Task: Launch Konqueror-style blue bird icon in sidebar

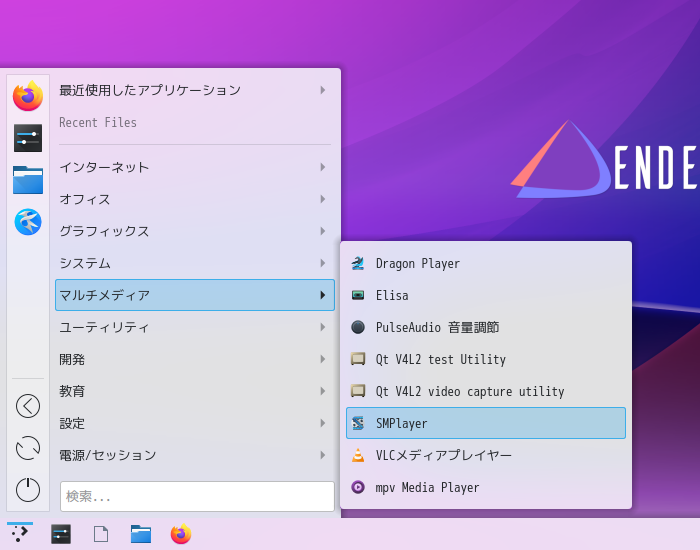Action: (28, 222)
